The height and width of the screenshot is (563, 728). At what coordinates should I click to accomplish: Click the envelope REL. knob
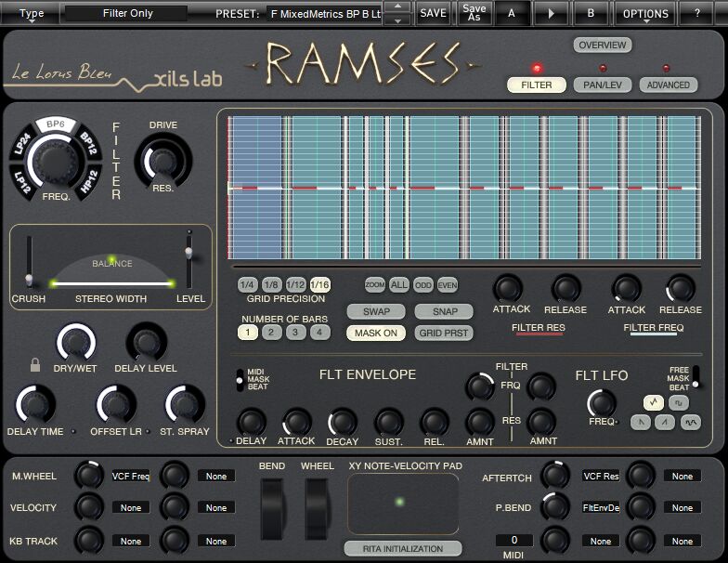[x=435, y=423]
